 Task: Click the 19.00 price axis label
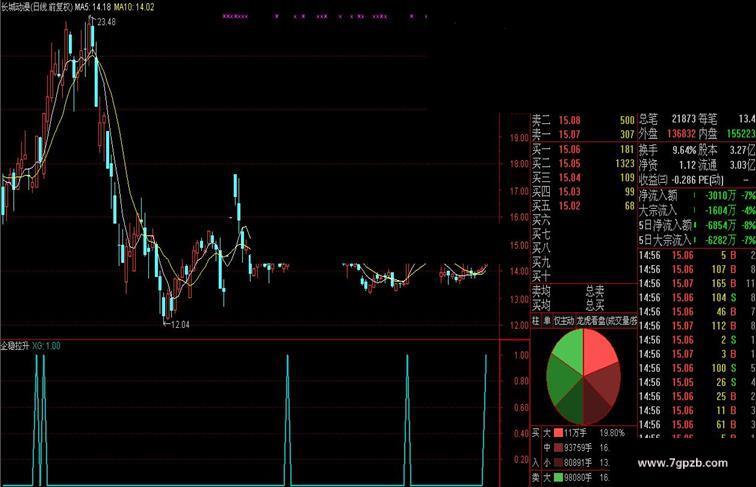click(x=519, y=137)
